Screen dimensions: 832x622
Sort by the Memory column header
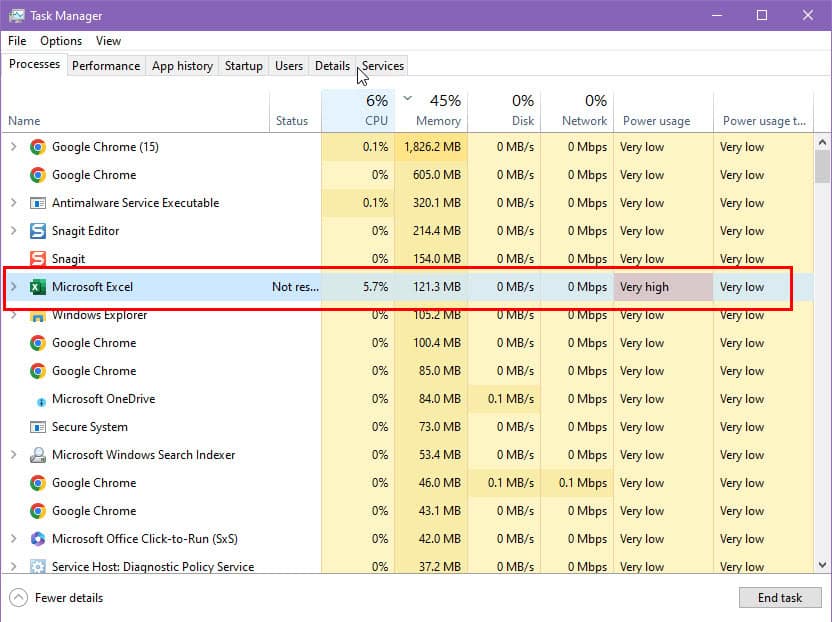pos(431,111)
